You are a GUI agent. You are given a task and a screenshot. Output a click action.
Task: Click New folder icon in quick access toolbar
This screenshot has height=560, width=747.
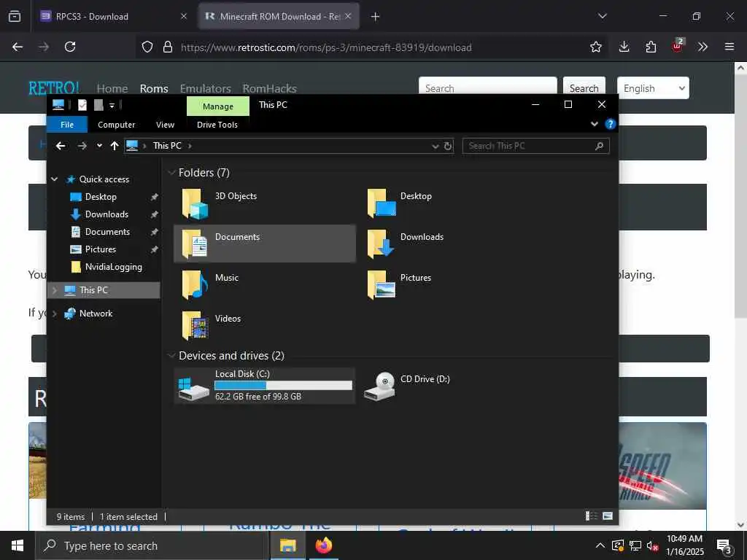[98, 105]
